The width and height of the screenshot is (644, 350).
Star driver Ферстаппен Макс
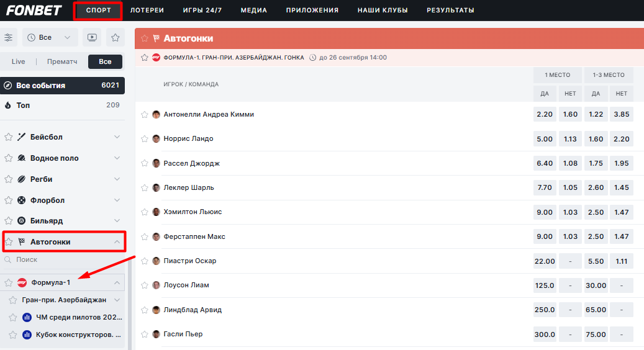(x=145, y=237)
